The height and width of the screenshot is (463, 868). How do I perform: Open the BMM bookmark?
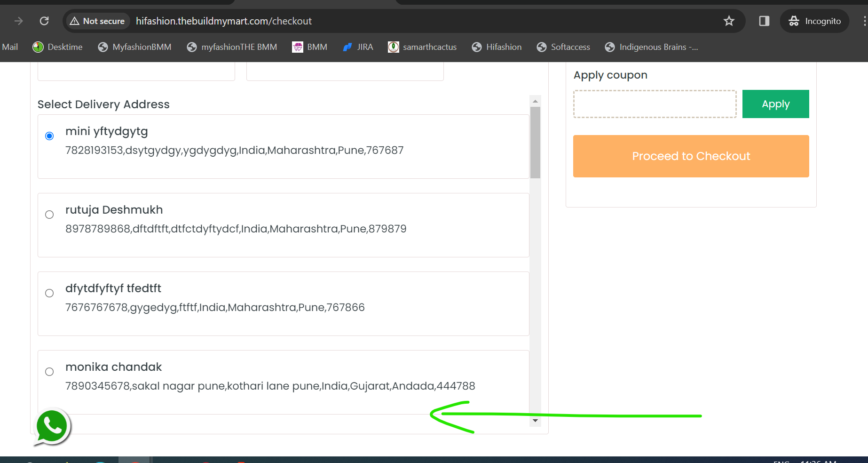[x=309, y=47]
